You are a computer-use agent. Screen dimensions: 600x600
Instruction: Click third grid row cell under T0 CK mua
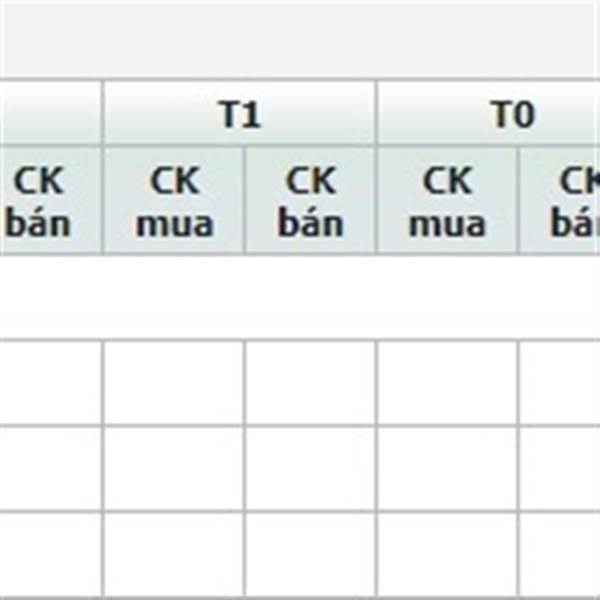447,554
